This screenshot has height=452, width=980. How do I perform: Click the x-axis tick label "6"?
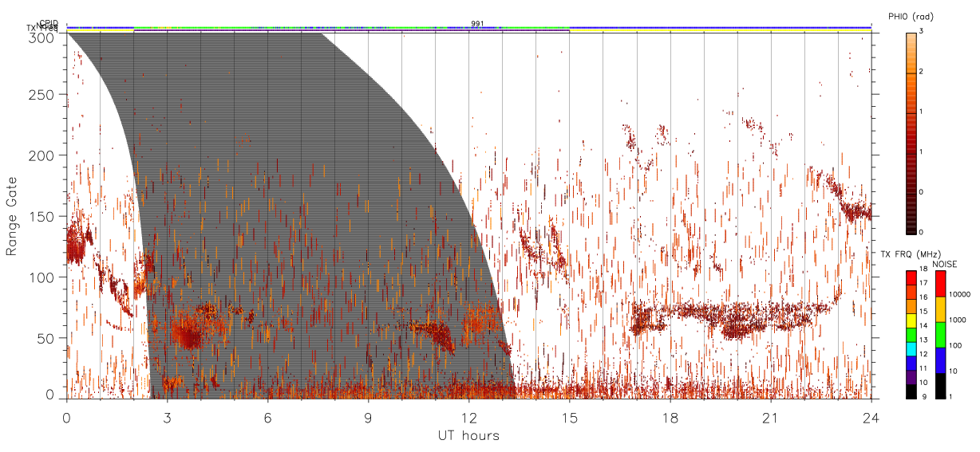pyautogui.click(x=268, y=418)
